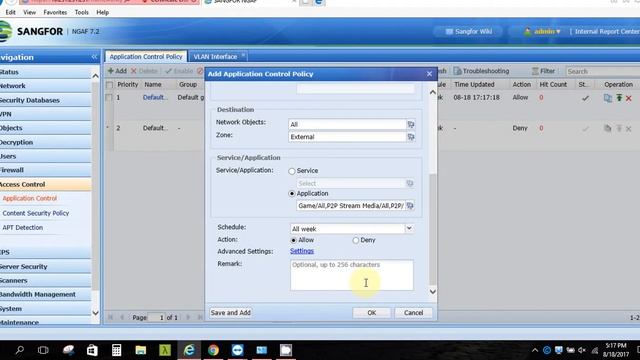This screenshot has width=640, height=360.
Task: Click Delete icon in policy toolbar
Action: 133,71
